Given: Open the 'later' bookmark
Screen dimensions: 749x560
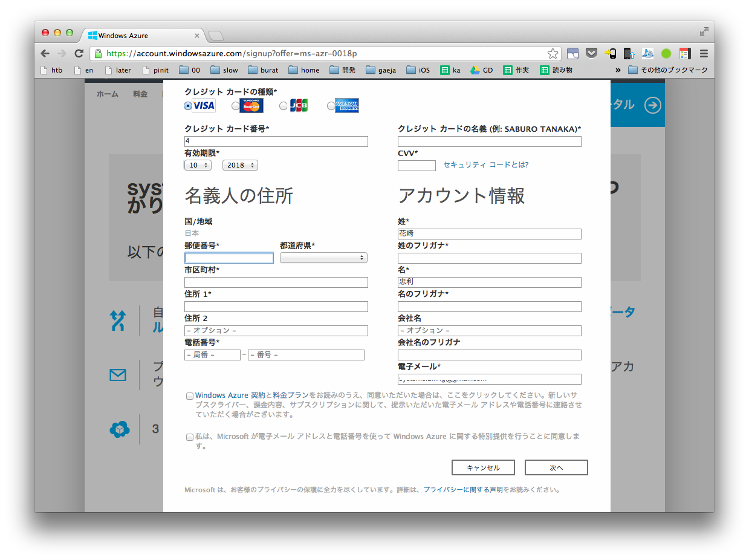Looking at the screenshot, I should [x=118, y=70].
